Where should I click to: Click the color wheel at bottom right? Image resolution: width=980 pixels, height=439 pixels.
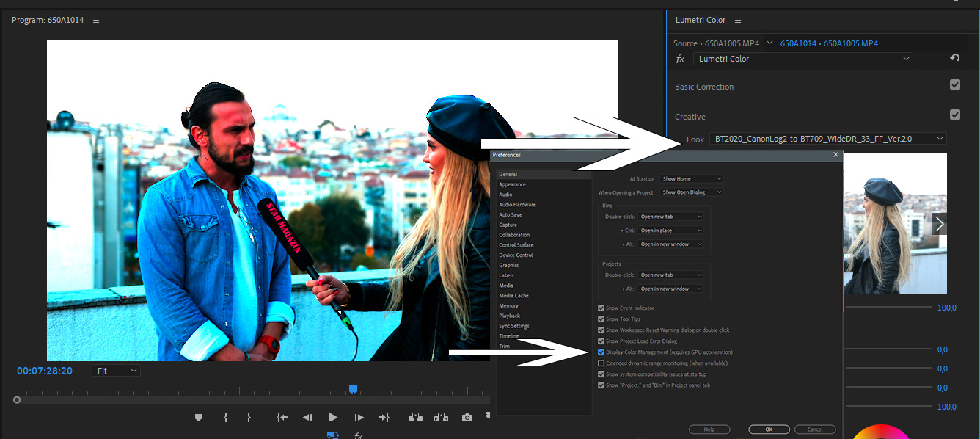point(882,432)
